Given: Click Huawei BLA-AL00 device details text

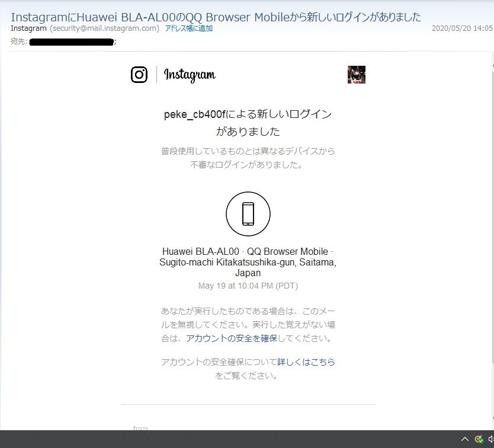Looking at the screenshot, I should 248,262.
